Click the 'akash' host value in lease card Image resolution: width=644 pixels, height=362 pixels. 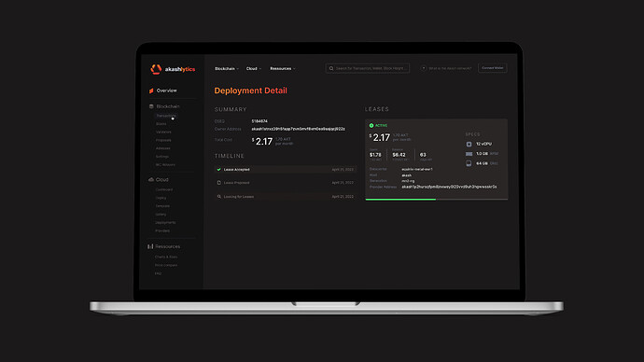pyautogui.click(x=407, y=175)
